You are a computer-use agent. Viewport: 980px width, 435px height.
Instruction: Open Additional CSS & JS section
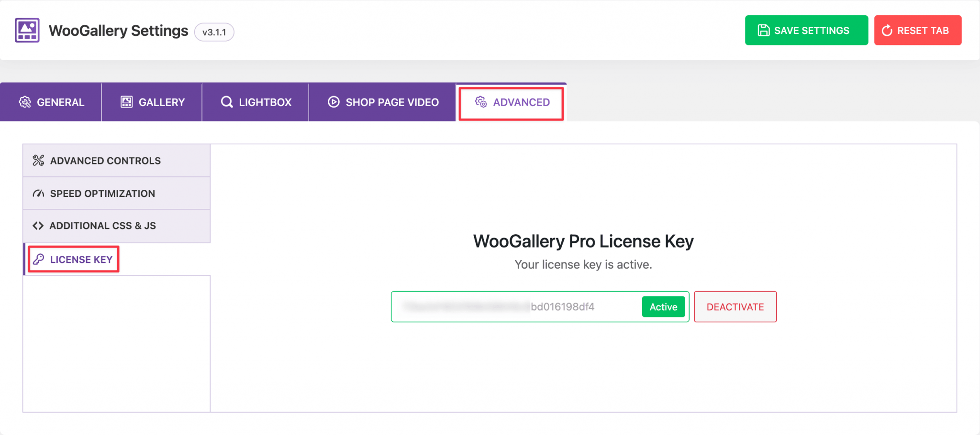pyautogui.click(x=103, y=225)
